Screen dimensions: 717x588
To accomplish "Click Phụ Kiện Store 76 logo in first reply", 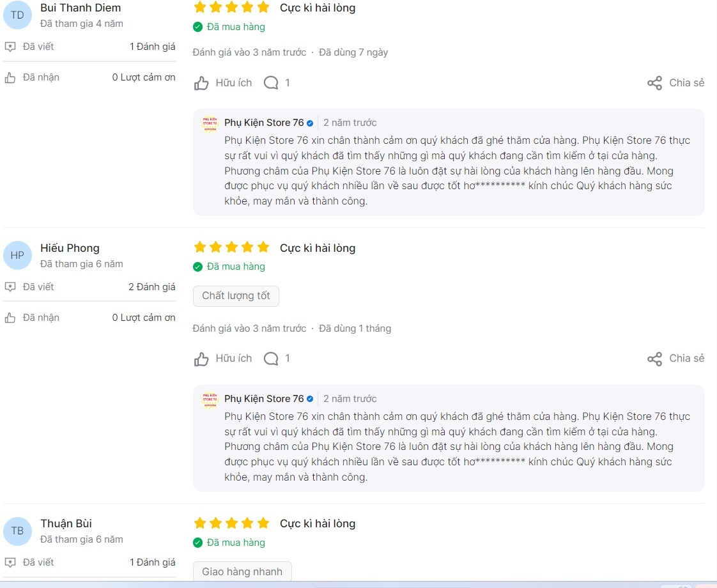I will pyautogui.click(x=210, y=123).
